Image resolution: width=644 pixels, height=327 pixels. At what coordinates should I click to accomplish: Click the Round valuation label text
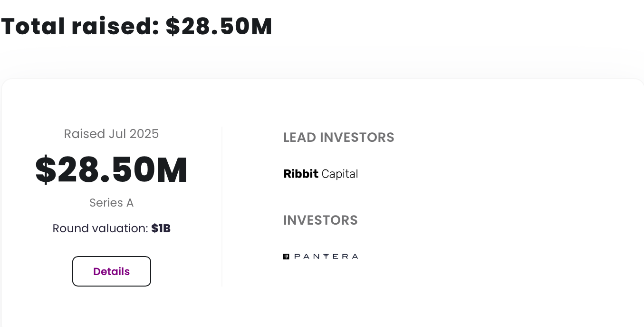coord(100,228)
